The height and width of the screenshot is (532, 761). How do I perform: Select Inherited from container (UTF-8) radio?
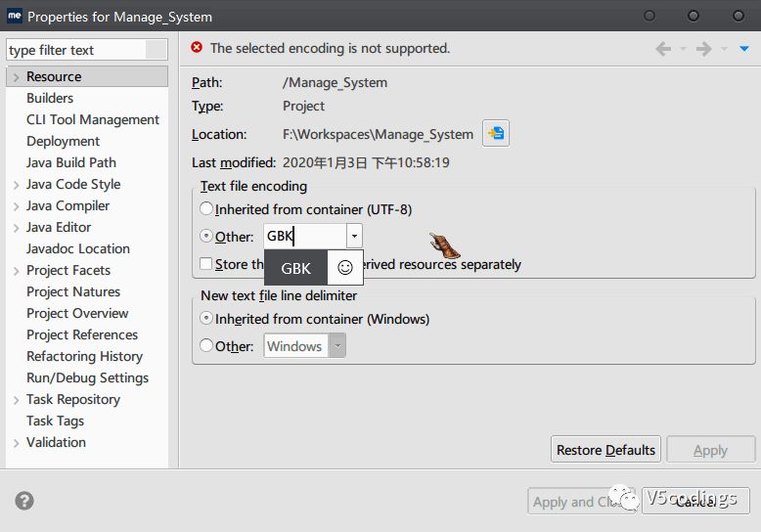(x=206, y=209)
